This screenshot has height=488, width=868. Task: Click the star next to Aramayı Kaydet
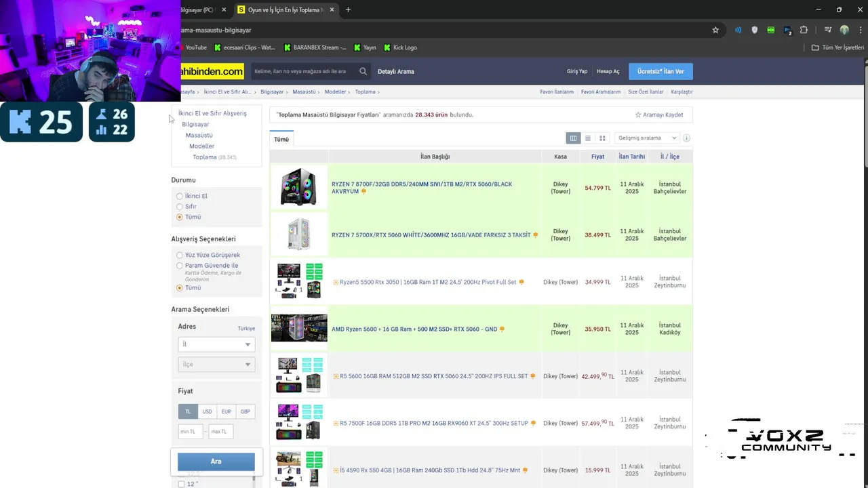click(x=638, y=115)
